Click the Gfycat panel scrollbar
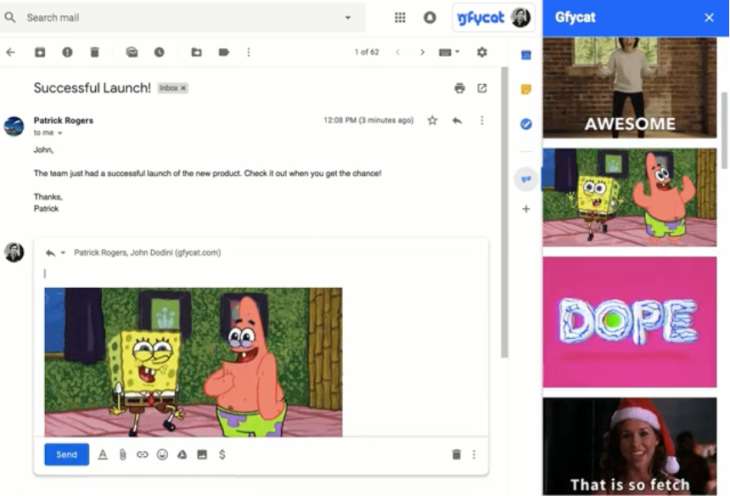The image size is (730, 496). (x=724, y=130)
